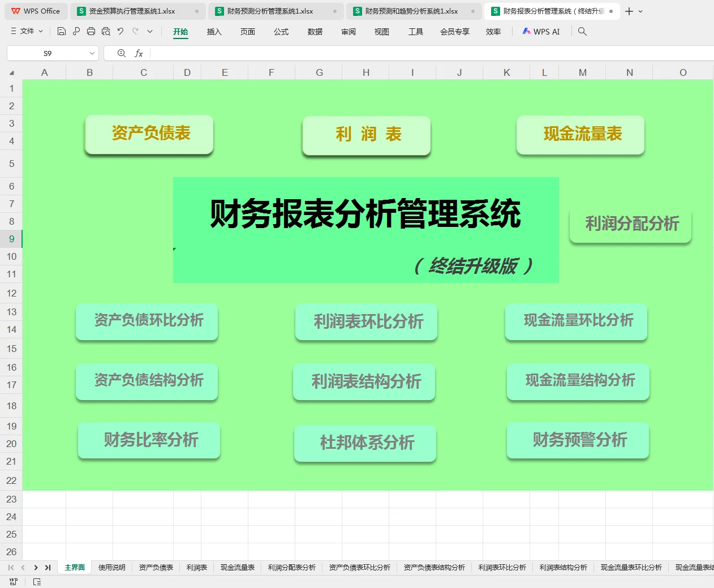Click the next sheet arrow
This screenshot has width=714, height=588.
point(36,567)
